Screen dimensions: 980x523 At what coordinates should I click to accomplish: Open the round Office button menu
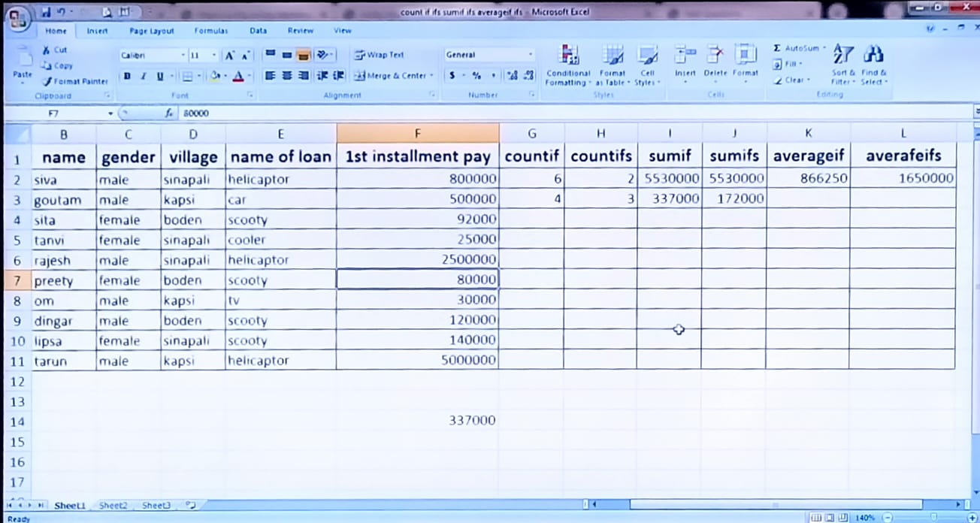pos(18,17)
